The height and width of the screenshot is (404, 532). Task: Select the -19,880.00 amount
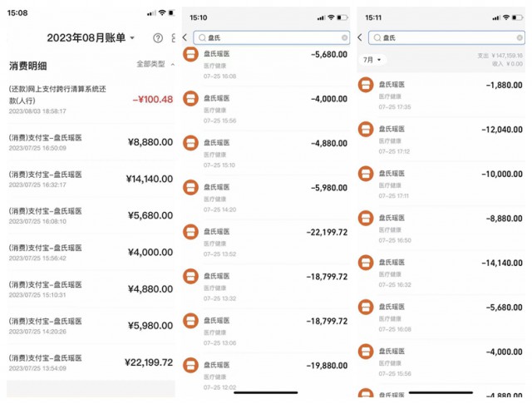click(x=327, y=365)
